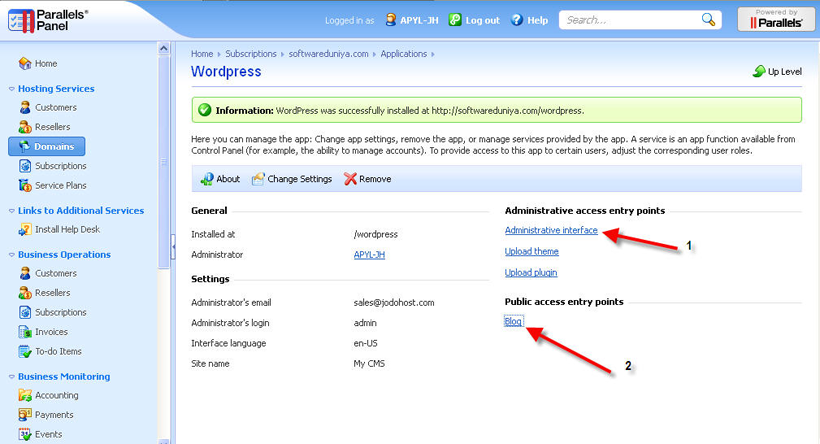Click the Payments label

point(54,415)
